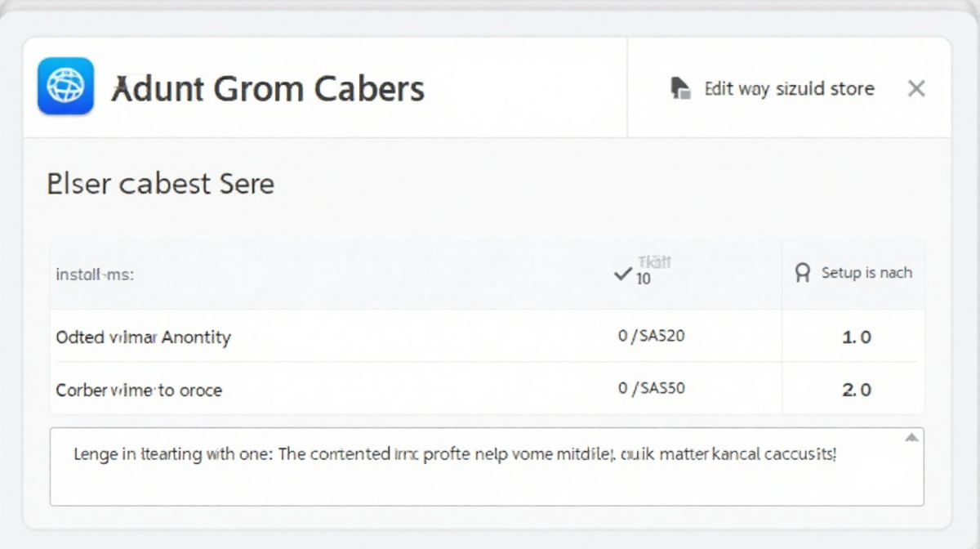Click the install-ms: column header

click(95, 274)
